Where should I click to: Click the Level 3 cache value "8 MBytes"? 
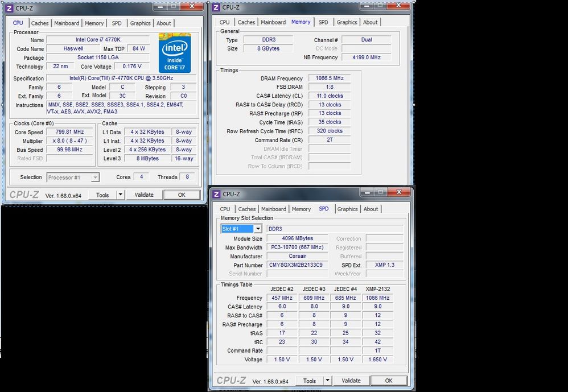pos(147,158)
